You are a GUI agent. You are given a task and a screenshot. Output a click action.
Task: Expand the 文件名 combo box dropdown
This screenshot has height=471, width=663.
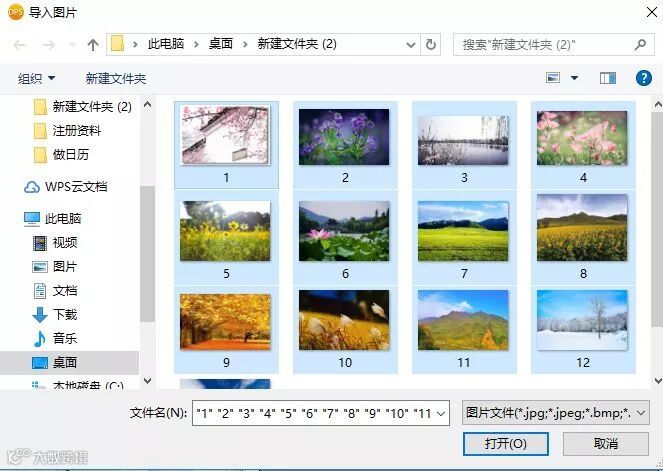coord(441,413)
